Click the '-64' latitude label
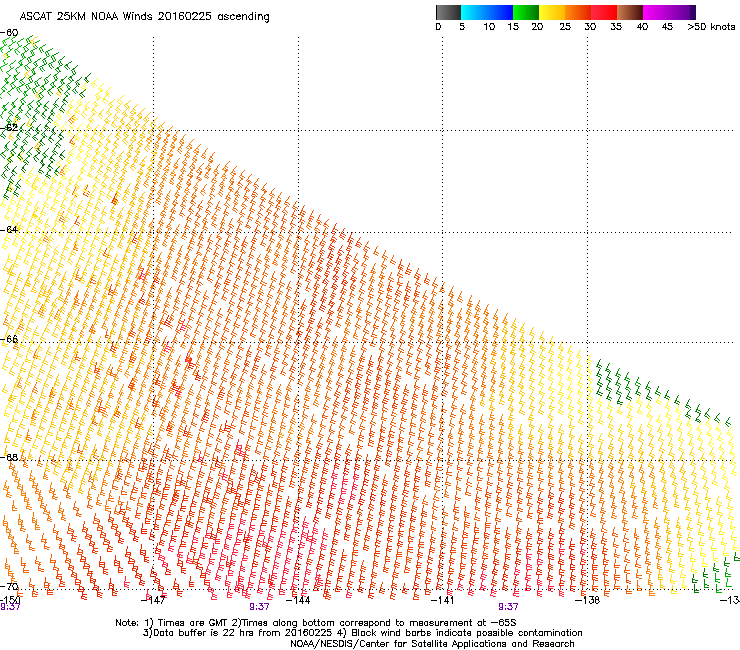Image resolution: width=740 pixels, height=650 pixels. pos(9,230)
